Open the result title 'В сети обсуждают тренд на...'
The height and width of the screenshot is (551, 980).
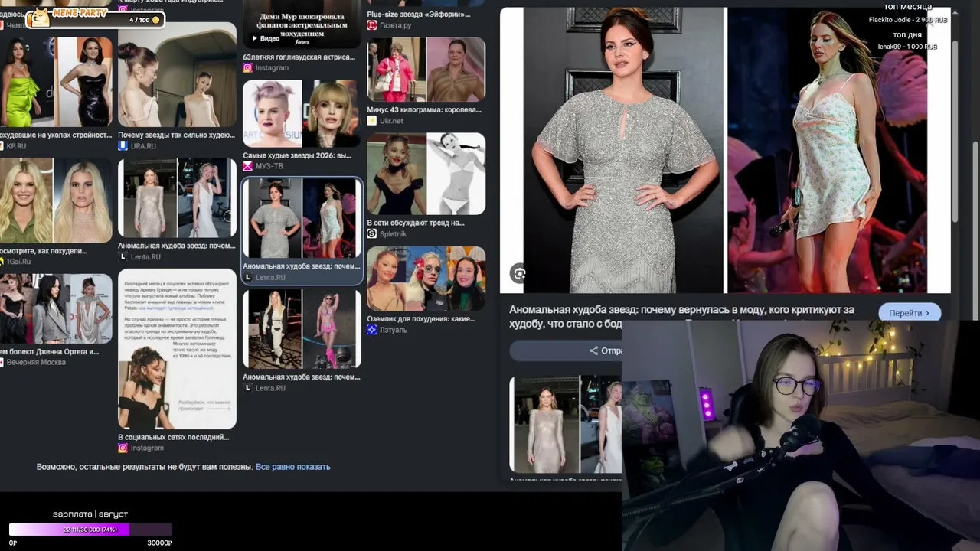416,223
